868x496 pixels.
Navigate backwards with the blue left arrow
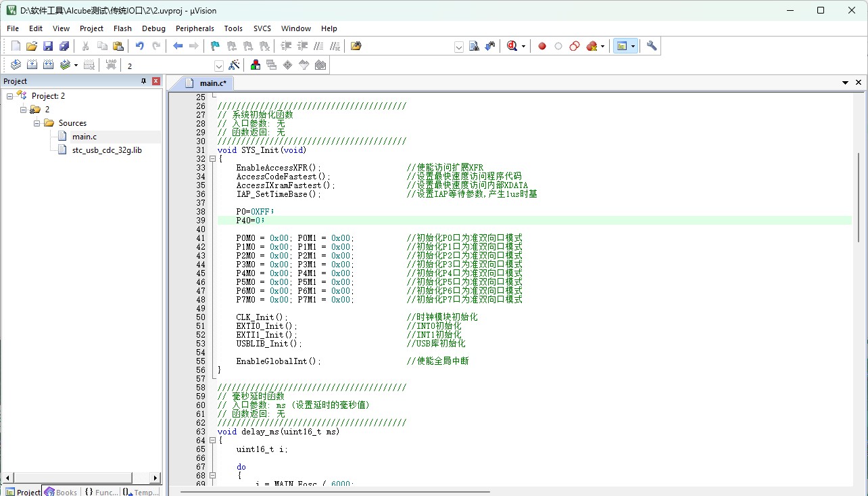tap(177, 46)
